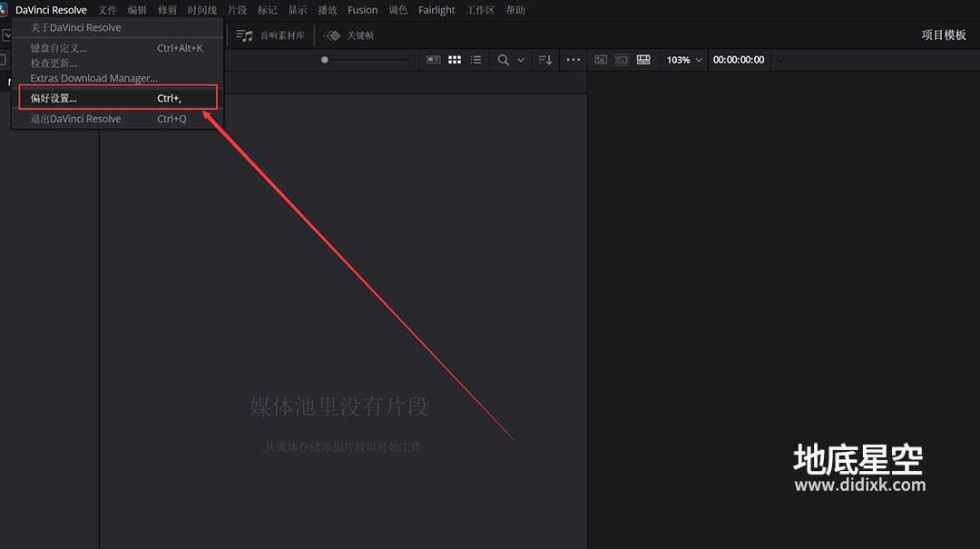Select the source clip viewer mode icon
The height and width of the screenshot is (549, 980).
601,59
